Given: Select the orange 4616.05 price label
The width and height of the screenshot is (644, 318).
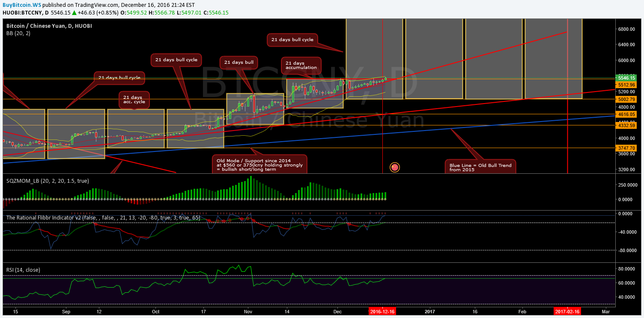Looking at the screenshot, I should [x=626, y=114].
